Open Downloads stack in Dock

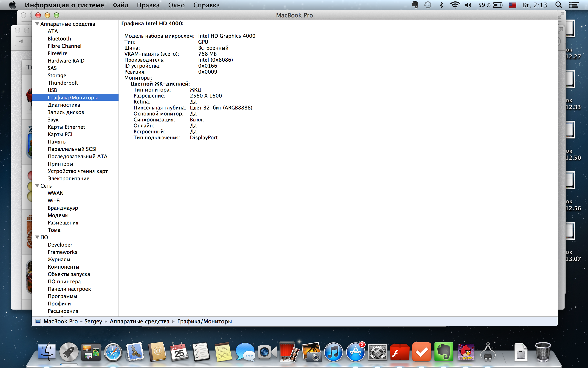click(x=520, y=352)
